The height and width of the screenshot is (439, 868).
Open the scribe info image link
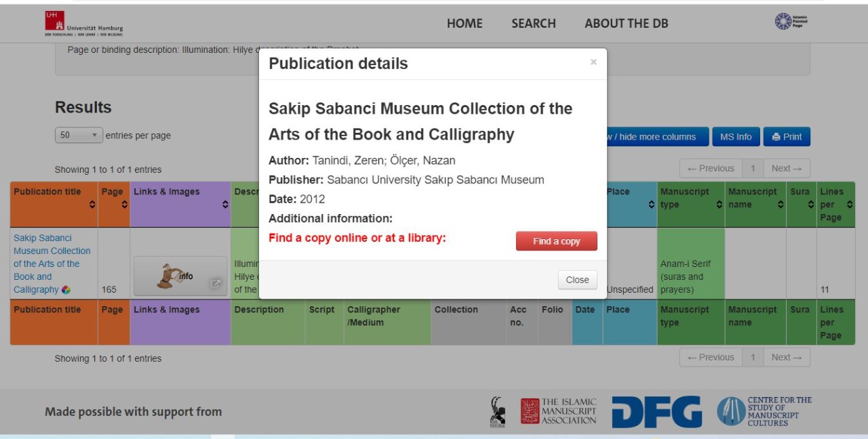(x=180, y=276)
